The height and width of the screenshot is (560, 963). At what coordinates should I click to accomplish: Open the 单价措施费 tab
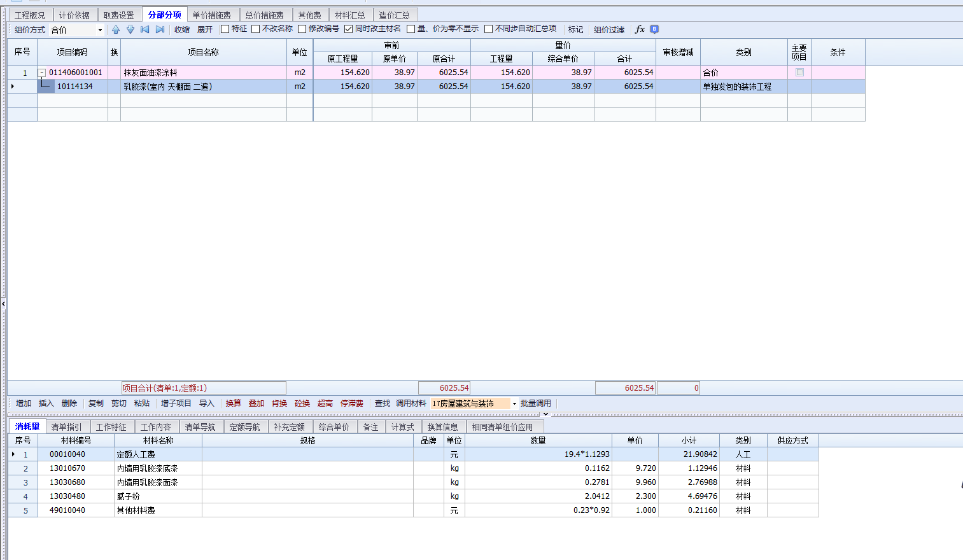click(x=212, y=15)
